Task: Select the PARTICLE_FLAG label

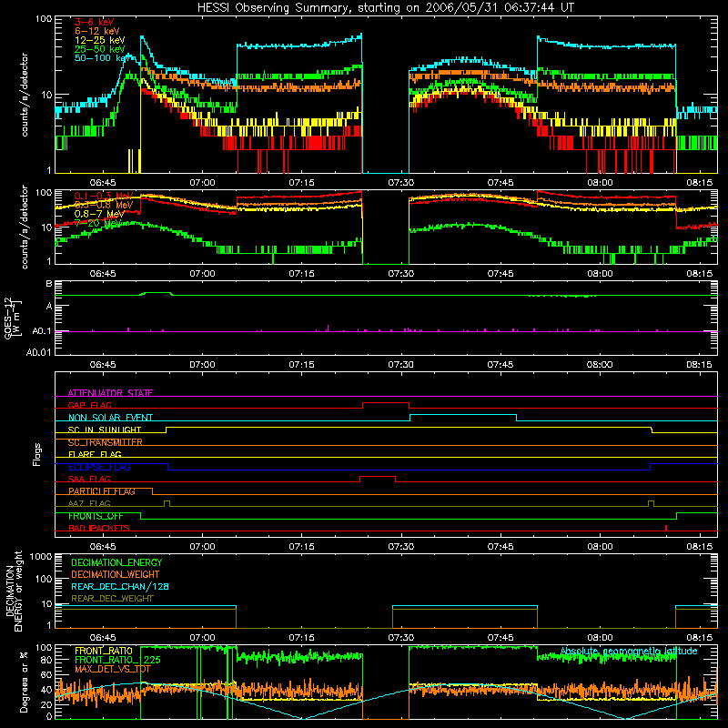Action: 102,491
